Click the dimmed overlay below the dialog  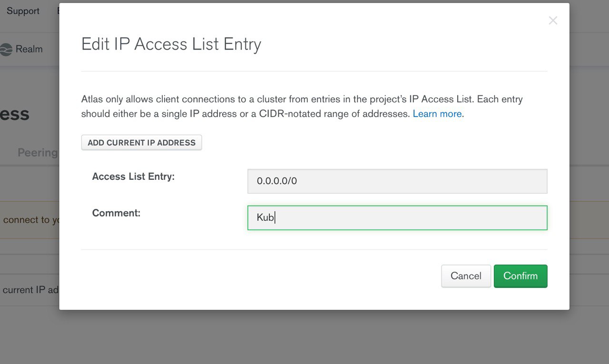click(x=304, y=337)
